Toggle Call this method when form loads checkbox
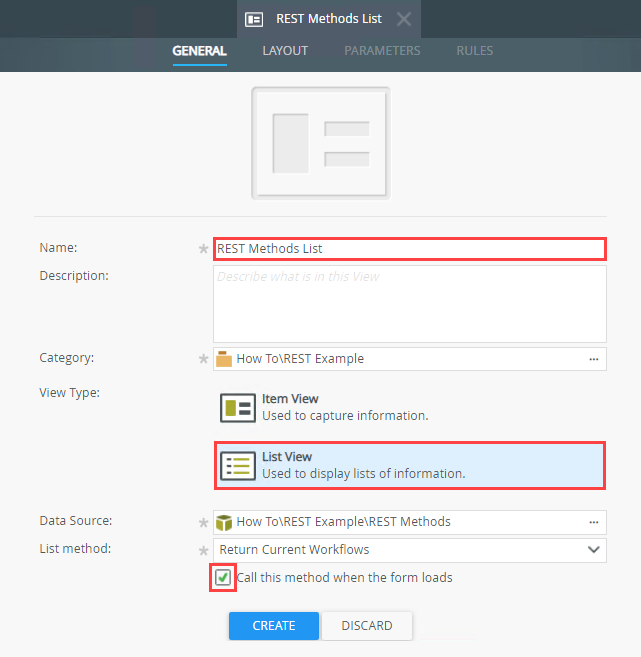 (x=223, y=577)
